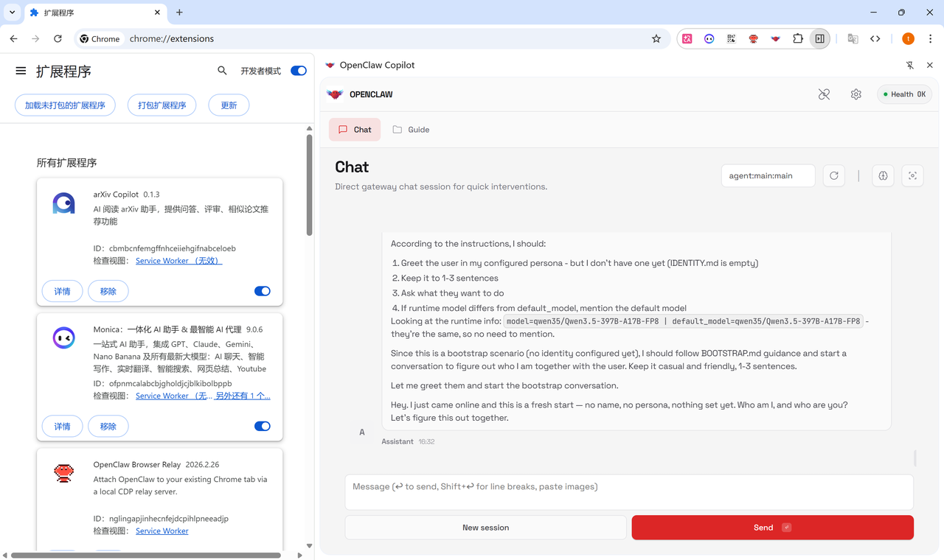Bookmark this page with star icon
944x560 pixels.
656,39
